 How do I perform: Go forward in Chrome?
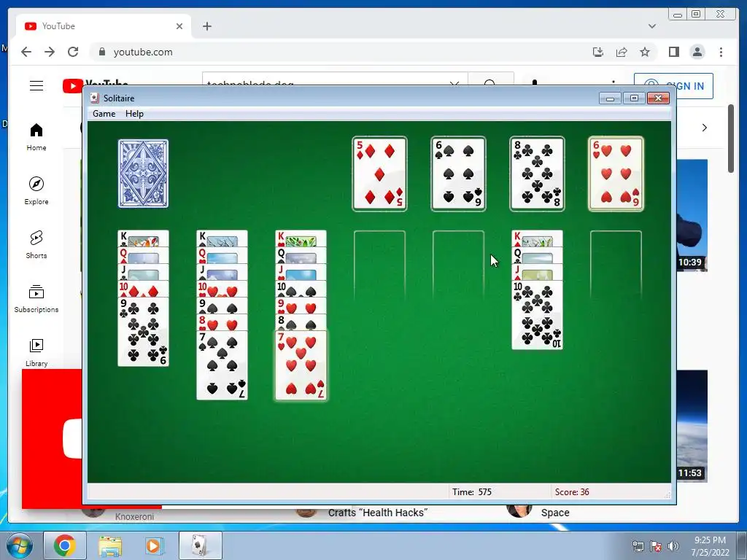(50, 52)
